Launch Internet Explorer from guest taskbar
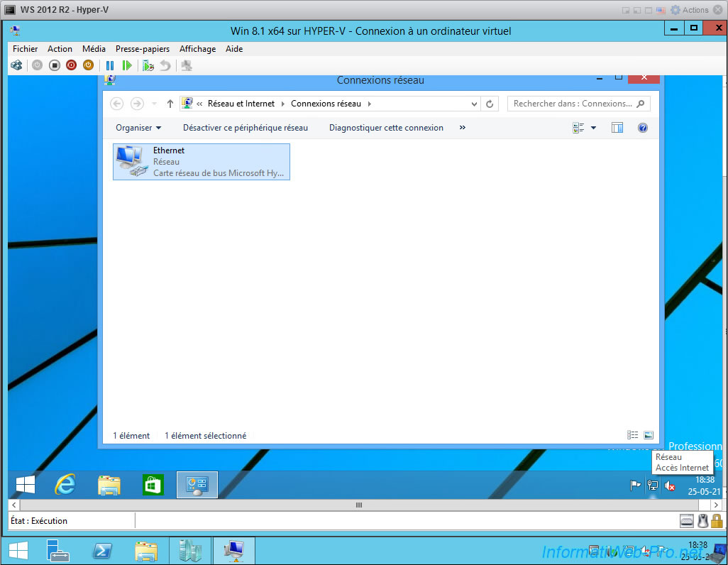 coord(65,485)
